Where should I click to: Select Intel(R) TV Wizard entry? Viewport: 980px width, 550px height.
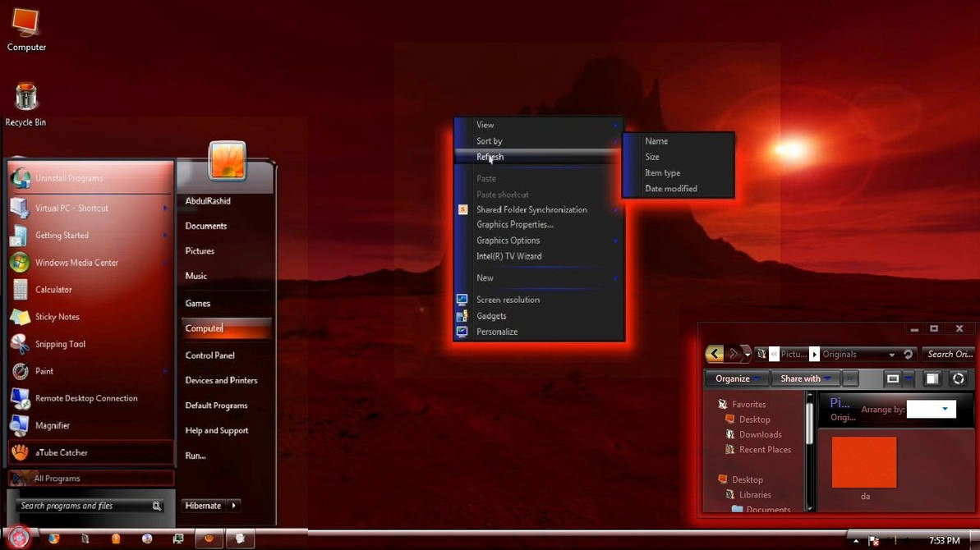(538, 256)
